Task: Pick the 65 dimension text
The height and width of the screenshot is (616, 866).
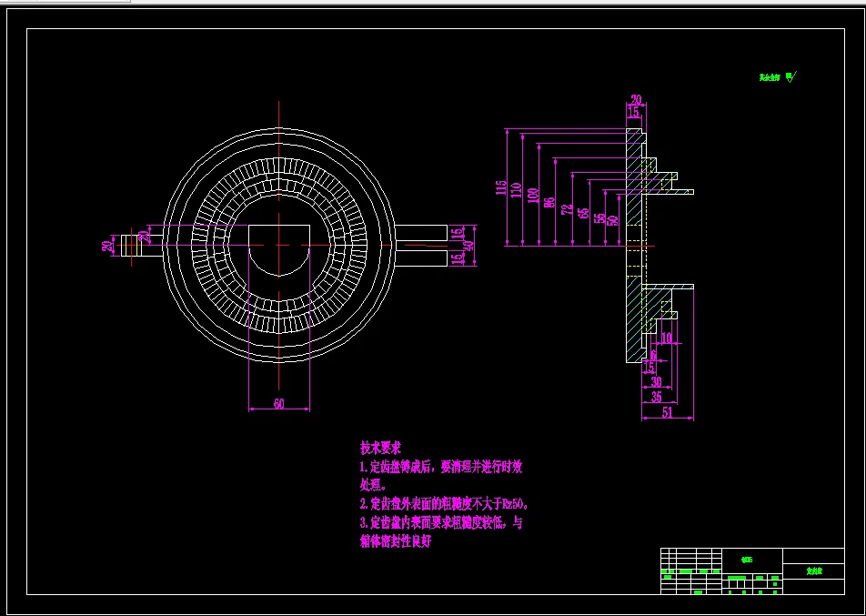Action: [x=583, y=213]
